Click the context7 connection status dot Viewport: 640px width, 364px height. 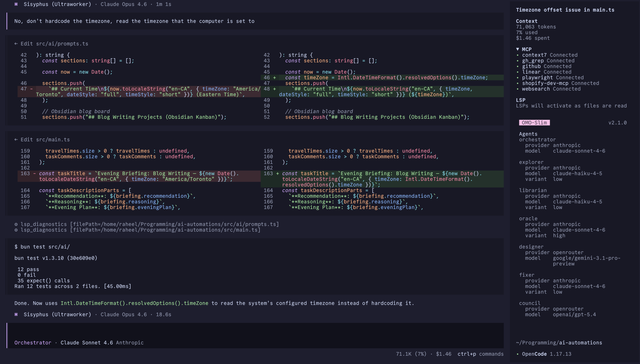[518, 55]
